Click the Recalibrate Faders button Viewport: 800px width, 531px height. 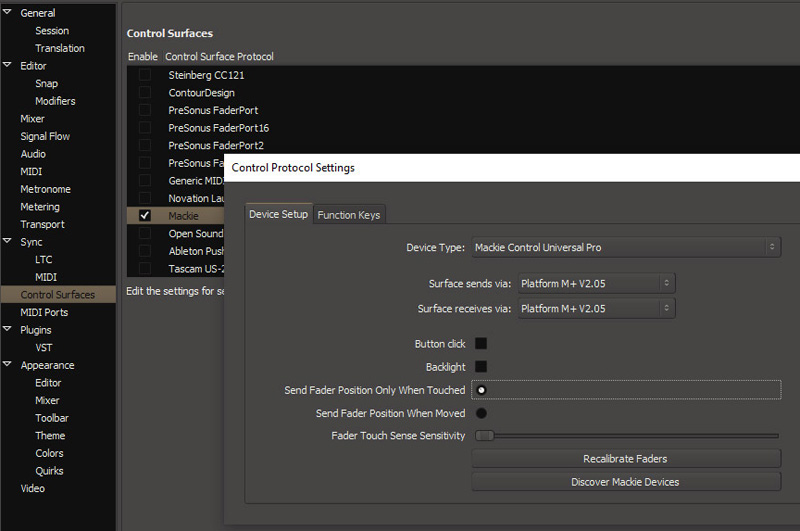[625, 459]
